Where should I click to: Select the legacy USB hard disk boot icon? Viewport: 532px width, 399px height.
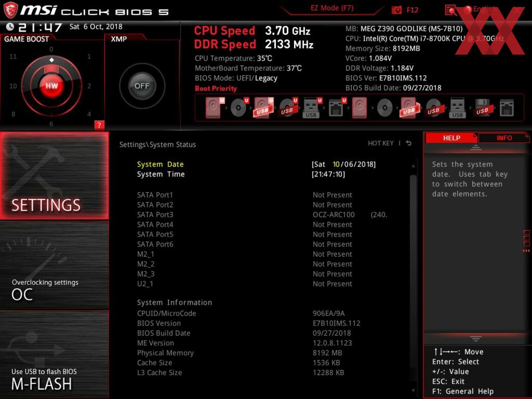(x=409, y=108)
